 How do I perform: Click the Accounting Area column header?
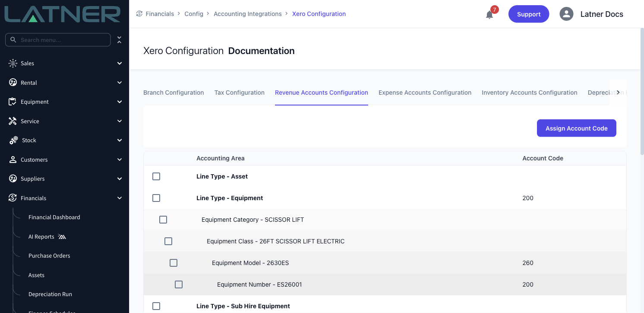click(221, 158)
